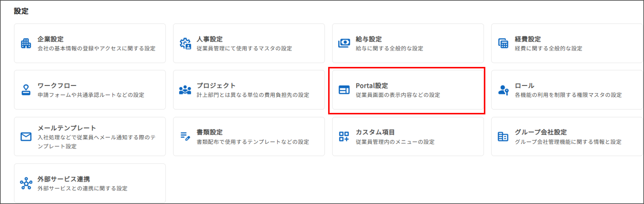Open the ワークフロー card title
The height and width of the screenshot is (204, 644).
click(x=57, y=86)
